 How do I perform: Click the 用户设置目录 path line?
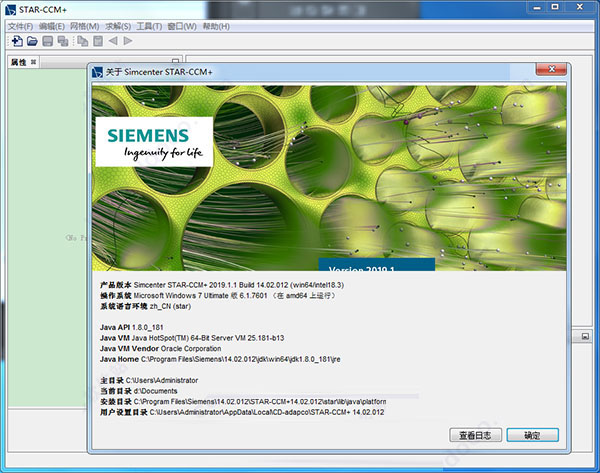pyautogui.click(x=242, y=412)
